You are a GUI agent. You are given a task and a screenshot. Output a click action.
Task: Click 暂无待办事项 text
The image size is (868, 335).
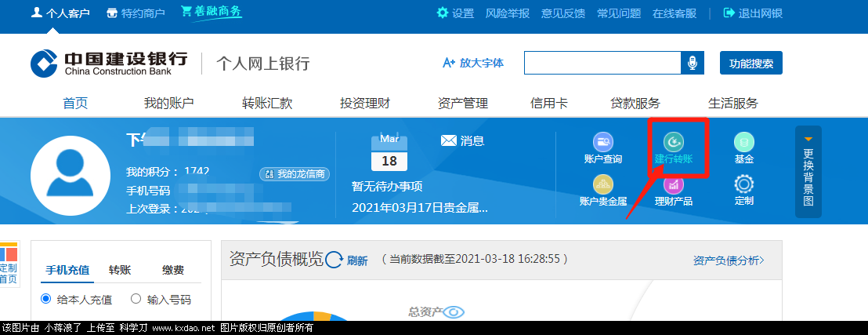click(x=387, y=187)
